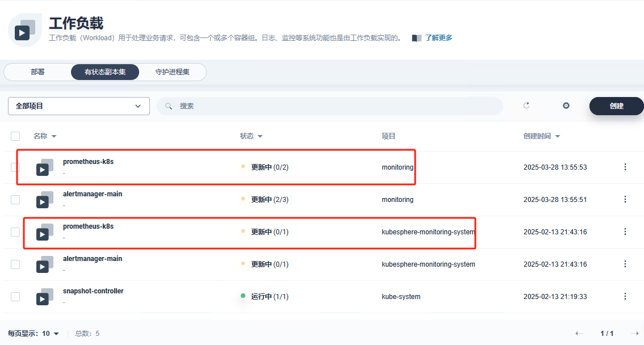Click the 2025-03-28 13:55:51 timestamp
Image resolution: width=644 pixels, height=345 pixels.
coord(555,200)
